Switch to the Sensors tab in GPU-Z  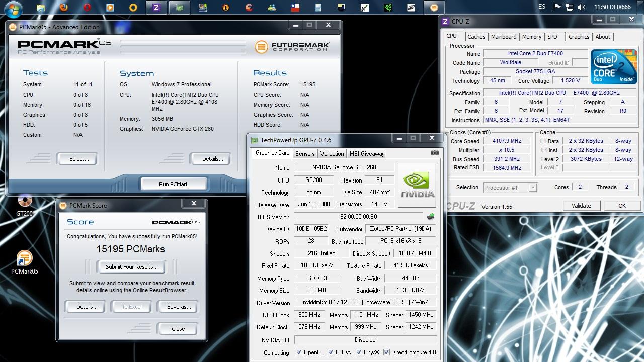pyautogui.click(x=305, y=154)
